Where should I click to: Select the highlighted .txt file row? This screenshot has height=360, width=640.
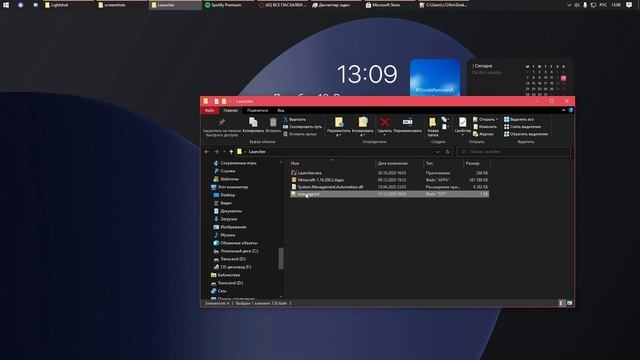point(389,194)
